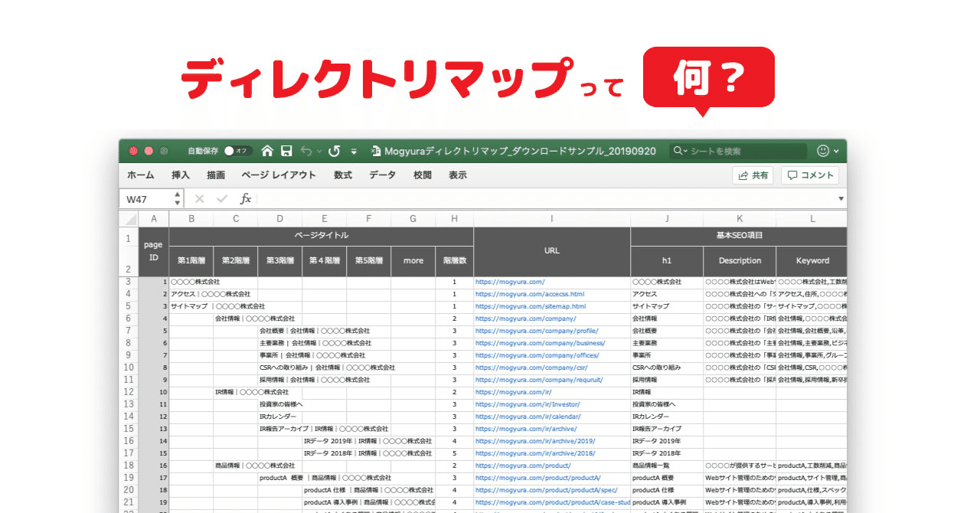Image resolution: width=980 pixels, height=513 pixels.
Task: Click the smiley feedback icon in the title bar
Action: tap(822, 151)
